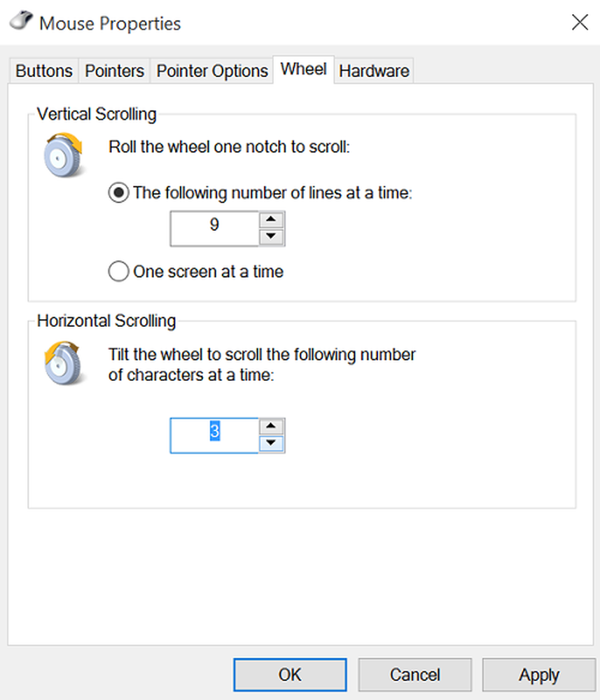The width and height of the screenshot is (600, 700).
Task: Click the vertical lines number field
Action: click(x=214, y=228)
